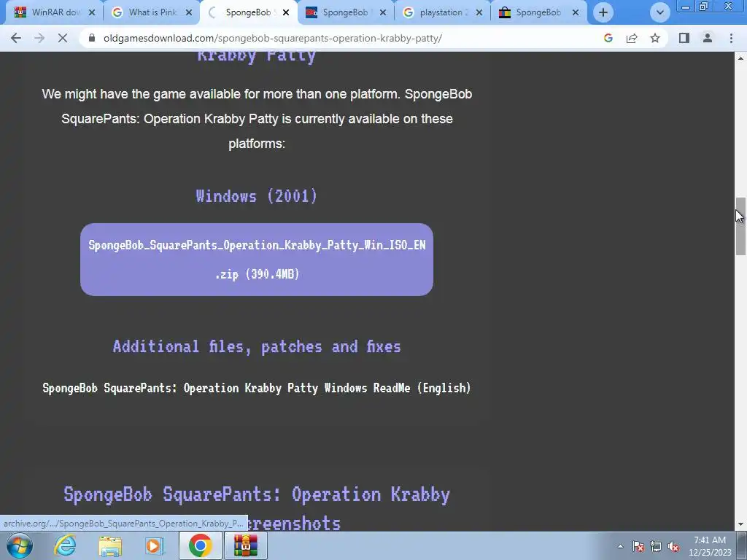The width and height of the screenshot is (747, 560).
Task: Open WinRAR from the taskbar
Action: point(245,545)
